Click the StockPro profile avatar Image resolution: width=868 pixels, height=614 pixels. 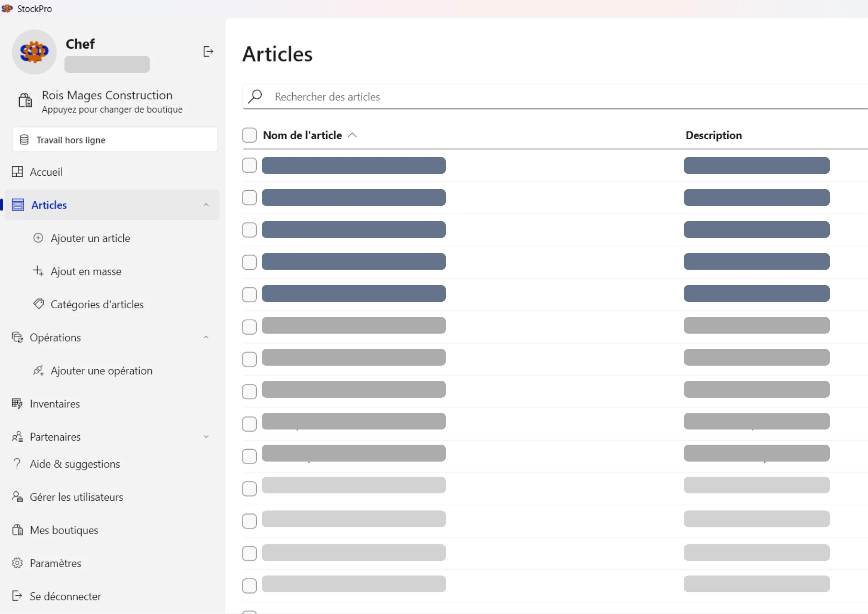pos(34,52)
